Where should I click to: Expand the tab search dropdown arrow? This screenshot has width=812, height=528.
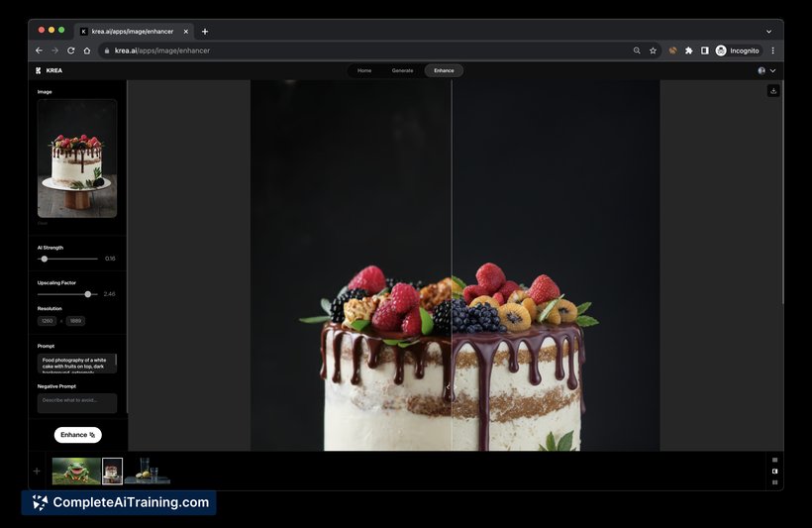point(769,32)
